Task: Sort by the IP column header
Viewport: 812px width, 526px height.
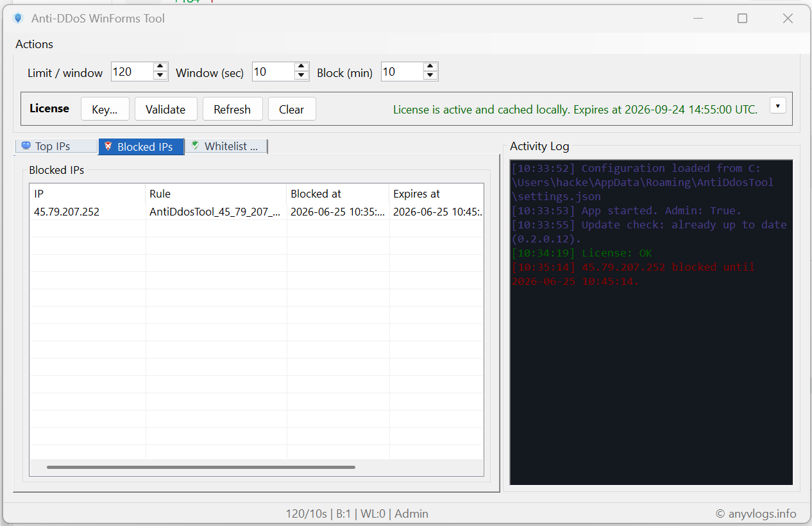Action: [x=88, y=194]
